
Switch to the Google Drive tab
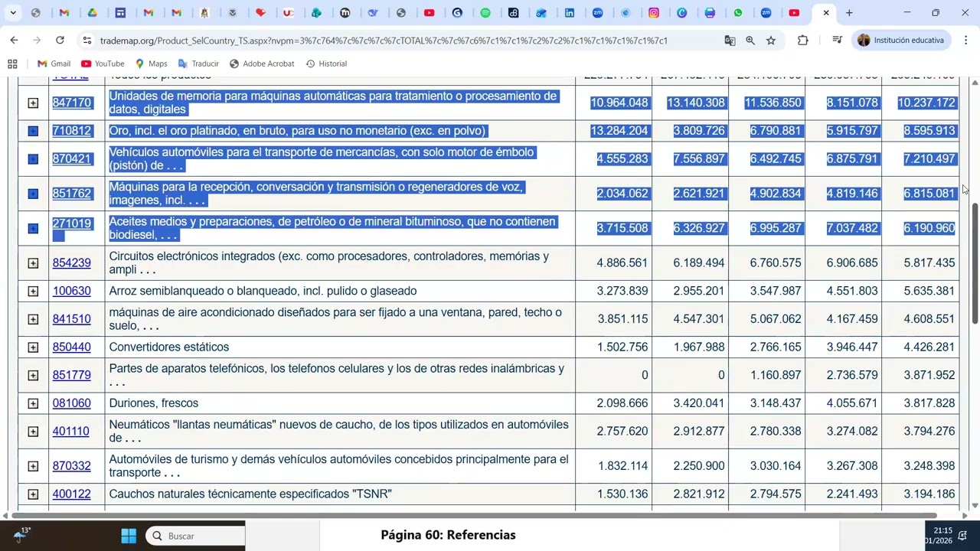click(92, 13)
